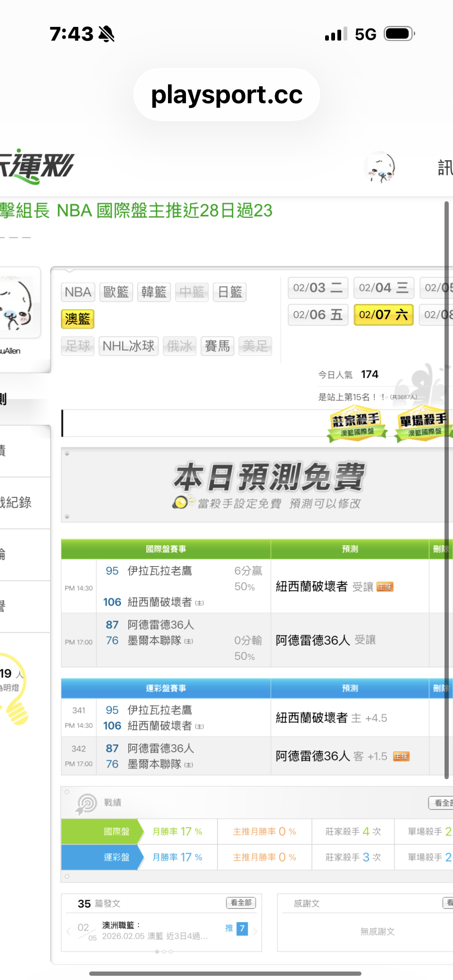Select date 02/06 五
Image resolution: width=453 pixels, height=980 pixels.
[x=318, y=315]
